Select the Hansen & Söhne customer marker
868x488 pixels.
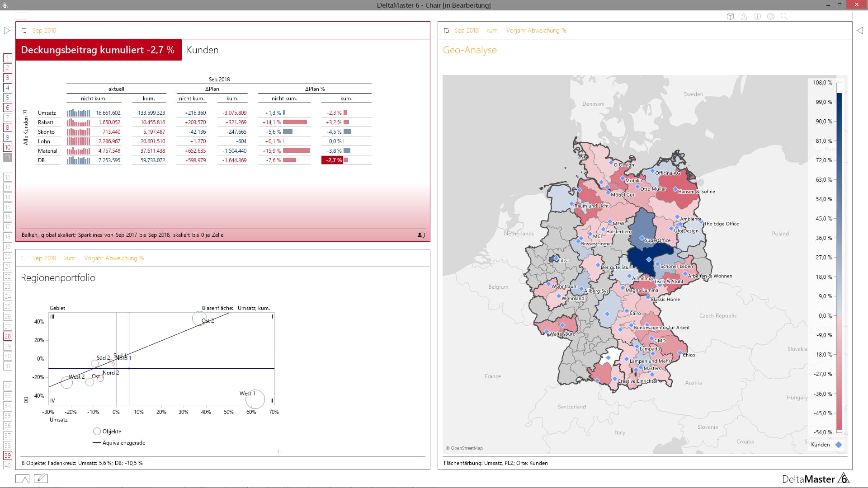click(675, 189)
